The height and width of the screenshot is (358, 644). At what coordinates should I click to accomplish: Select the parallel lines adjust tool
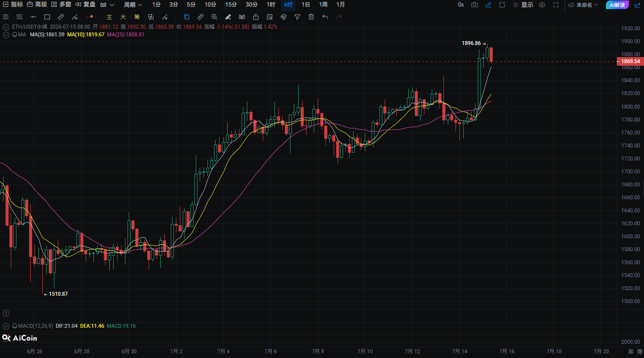[x=6, y=17]
